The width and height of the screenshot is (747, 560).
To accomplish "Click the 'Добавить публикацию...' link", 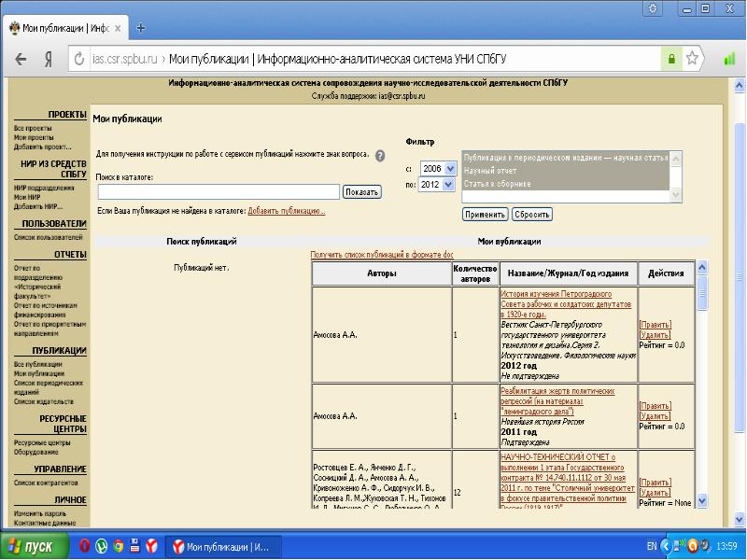I will pos(286,212).
